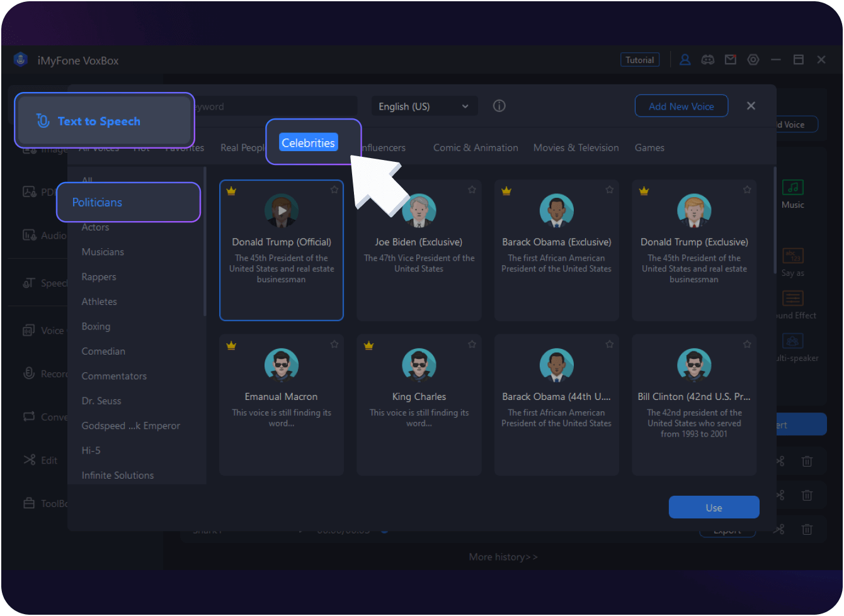Viewport: 844px width, 616px height.
Task: Select the Infinite Solutions category
Action: [118, 476]
